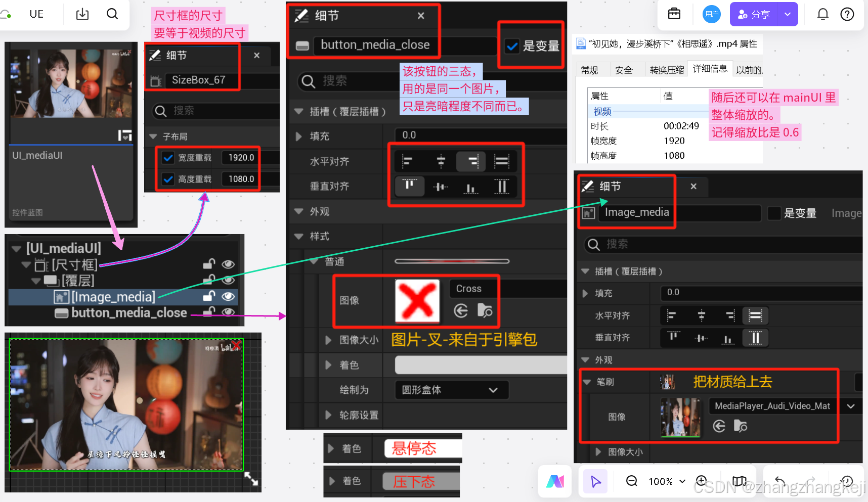Click the 着色 tint color bar
The image size is (868, 502).
click(480, 364)
